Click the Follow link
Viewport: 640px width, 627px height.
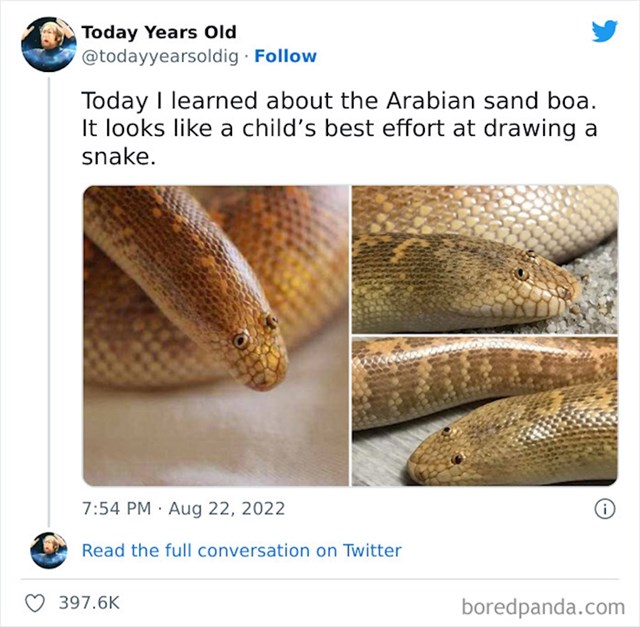pos(285,56)
